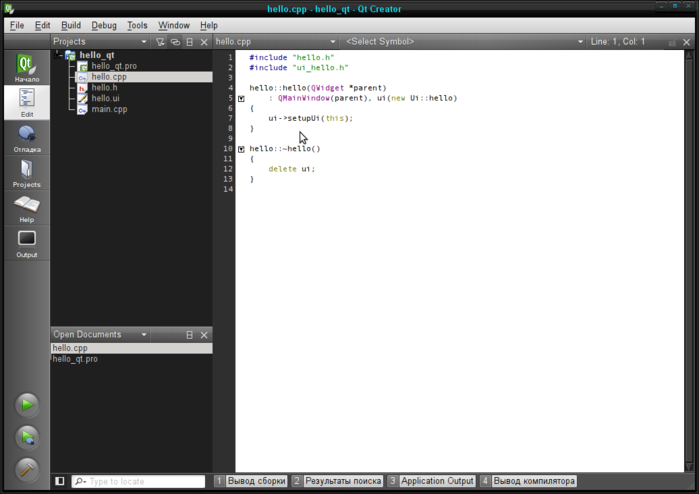The image size is (699, 494).
Task: Toggle the sidebar visibility button
Action: pos(60,481)
